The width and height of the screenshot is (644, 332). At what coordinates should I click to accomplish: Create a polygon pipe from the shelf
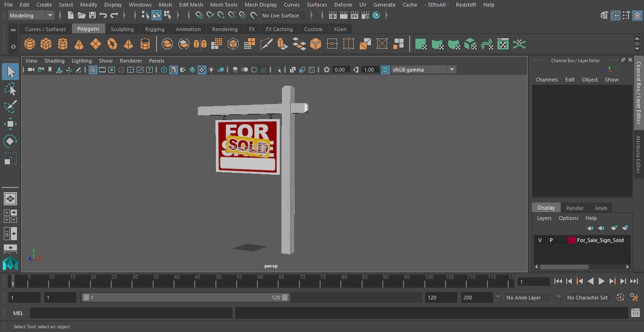pos(145,44)
